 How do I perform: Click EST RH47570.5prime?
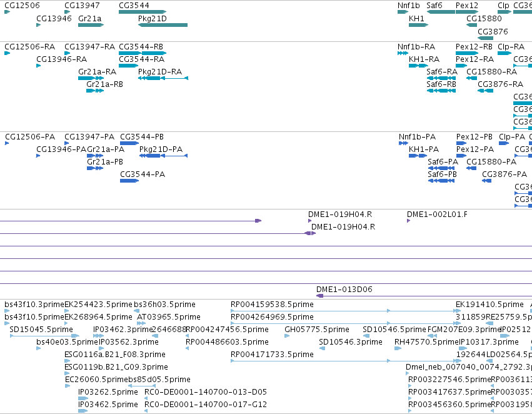[426, 341]
